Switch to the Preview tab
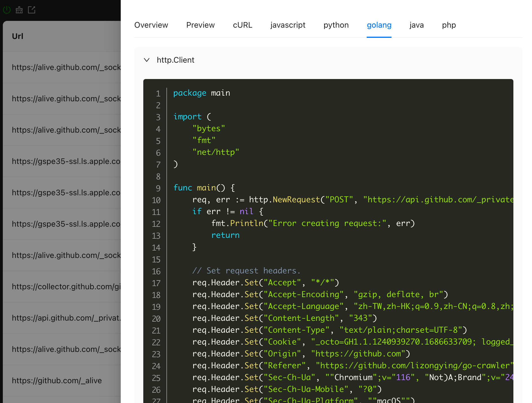Screen dimensions: 532x403 (201, 25)
